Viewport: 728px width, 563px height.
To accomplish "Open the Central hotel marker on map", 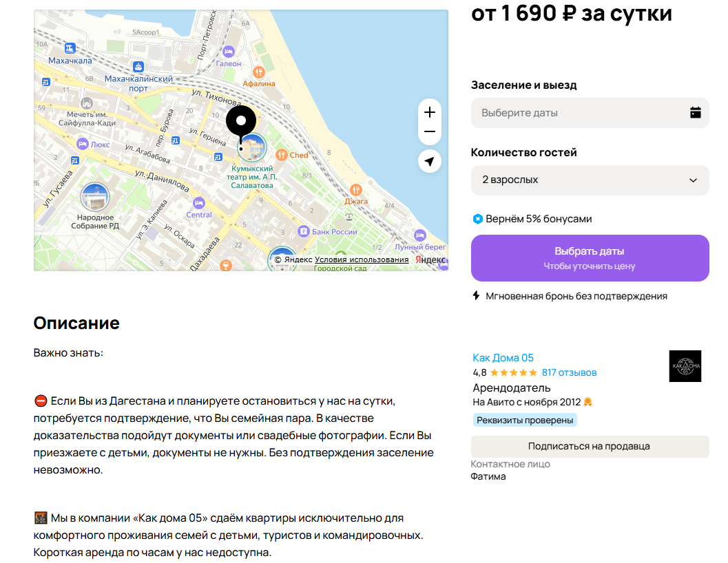I will point(199,203).
